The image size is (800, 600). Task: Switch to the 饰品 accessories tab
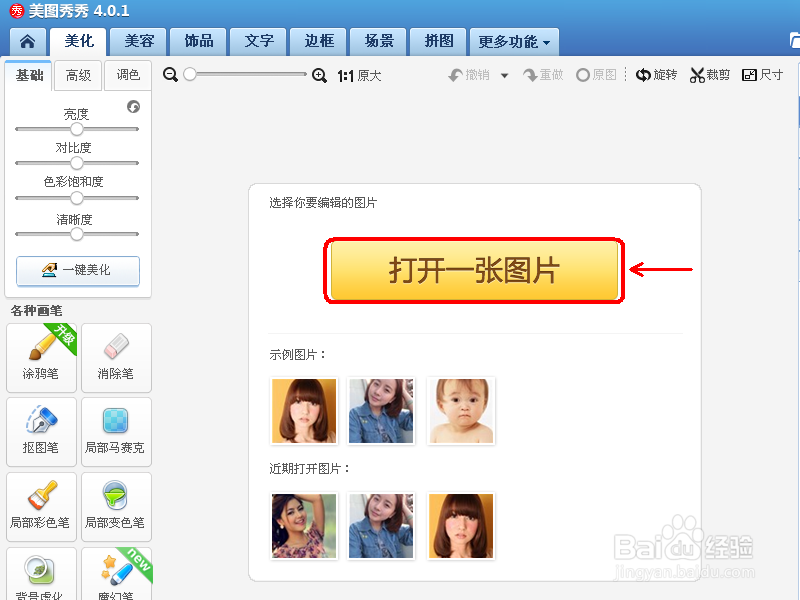click(x=198, y=41)
